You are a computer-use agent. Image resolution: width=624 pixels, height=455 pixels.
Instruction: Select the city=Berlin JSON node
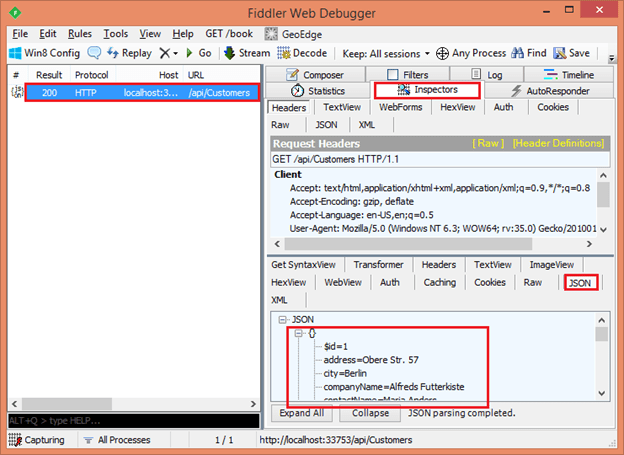345,373
